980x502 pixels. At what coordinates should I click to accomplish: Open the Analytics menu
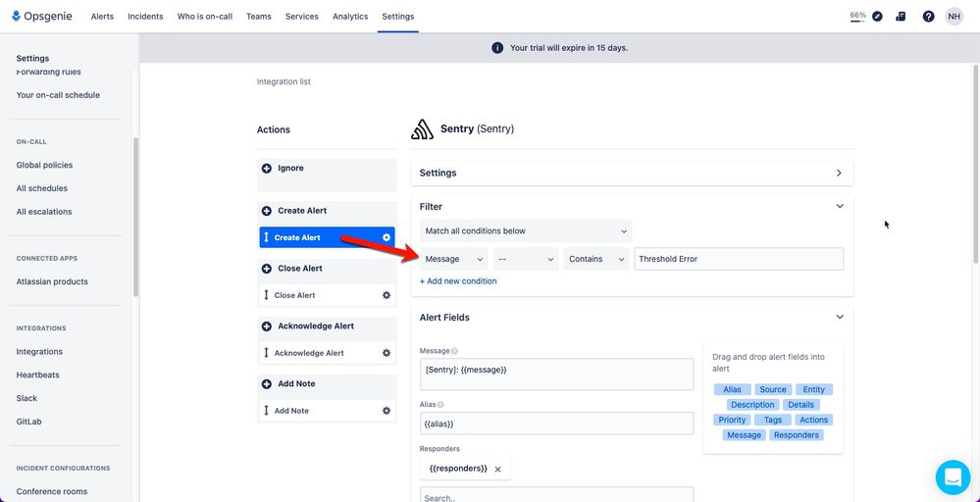tap(350, 17)
